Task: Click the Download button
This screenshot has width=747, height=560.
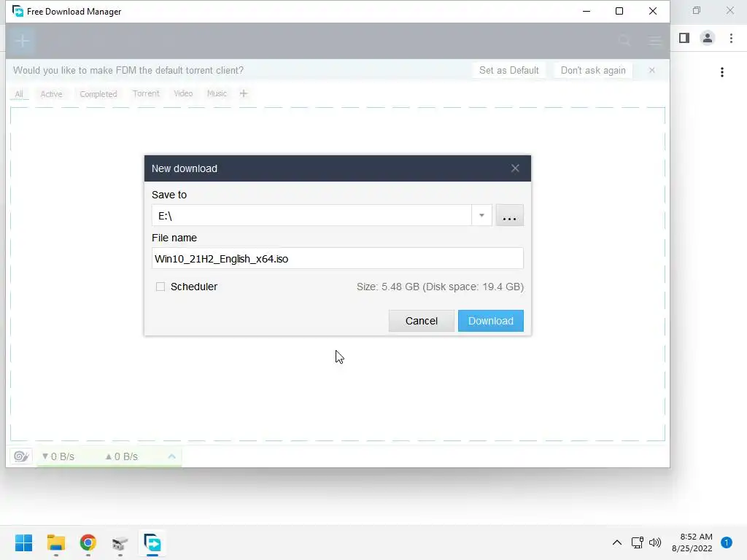Action: click(x=491, y=321)
